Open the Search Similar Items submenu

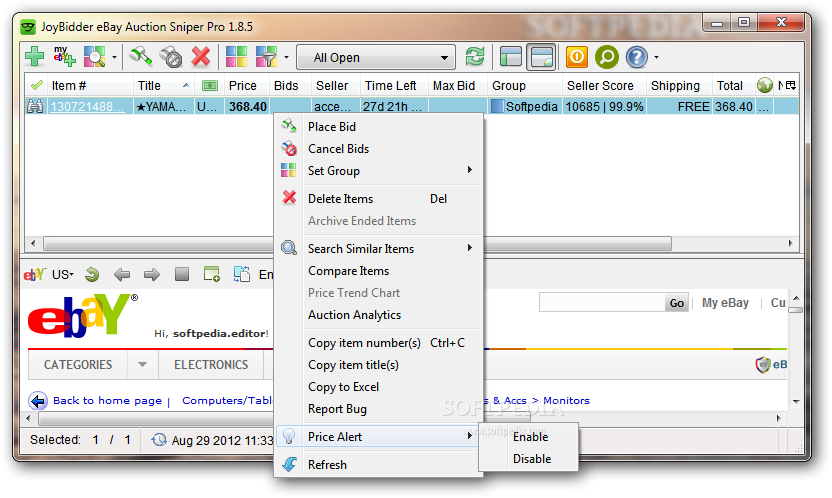pyautogui.click(x=378, y=249)
